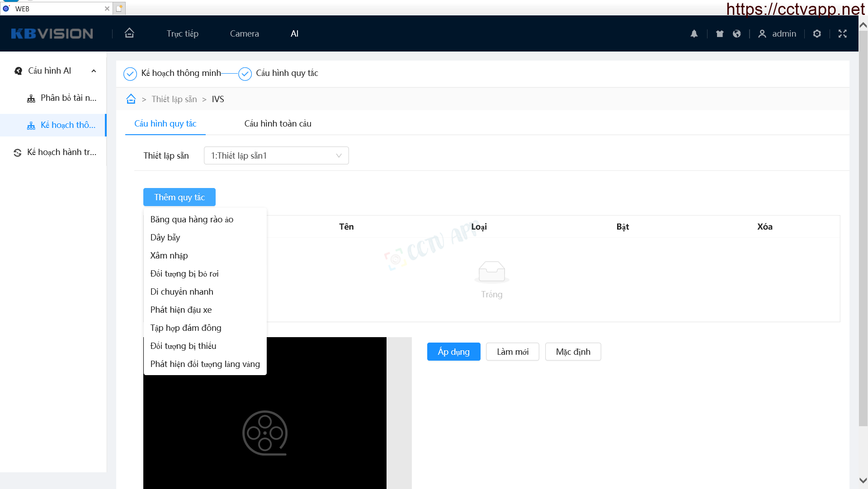868x489 pixels.
Task: Click the Áp dụng button
Action: (x=453, y=352)
